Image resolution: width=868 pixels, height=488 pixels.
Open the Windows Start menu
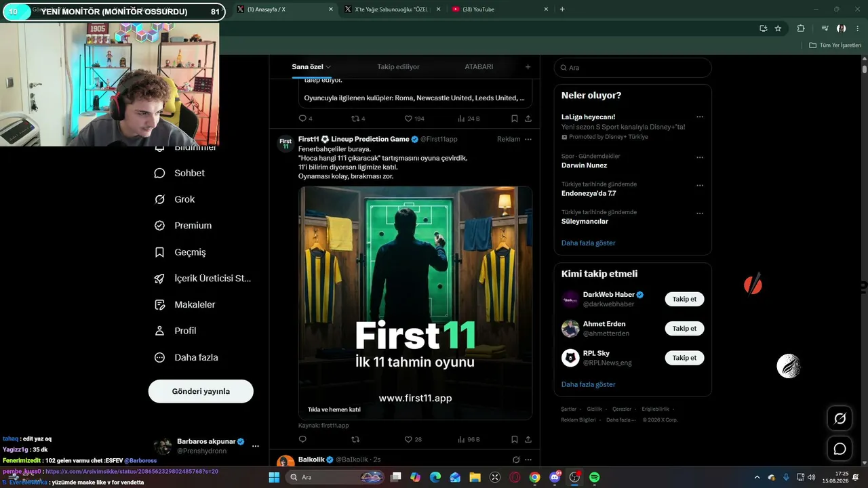274,478
